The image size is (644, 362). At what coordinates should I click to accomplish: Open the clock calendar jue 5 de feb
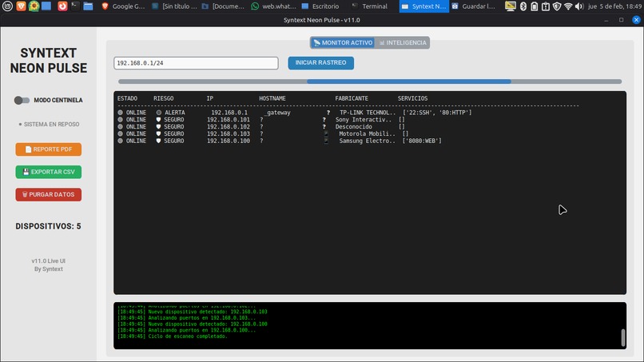614,6
